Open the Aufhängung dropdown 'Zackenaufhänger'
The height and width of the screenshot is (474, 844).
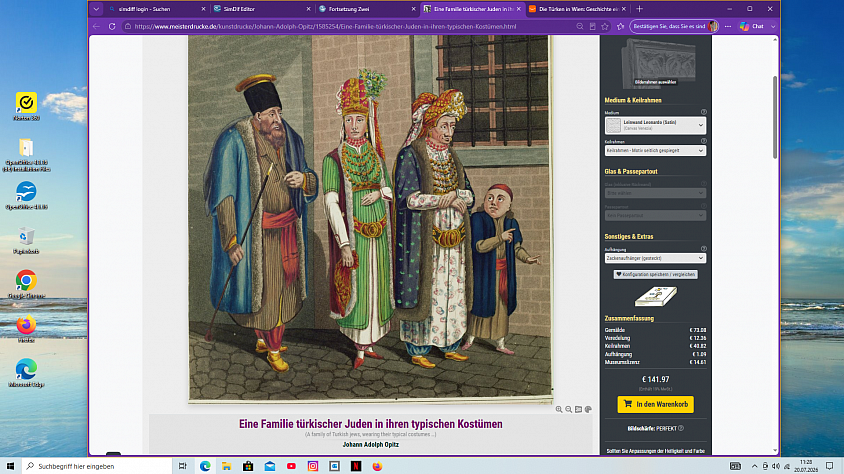[x=655, y=258]
